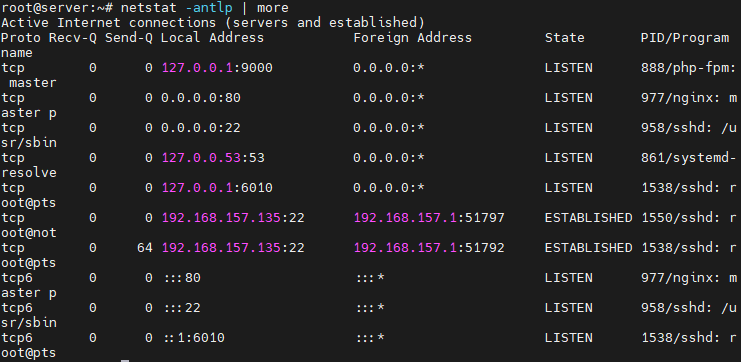Click the 'netstat -antlp | more' command text
Screen dimensions: 741x362
coord(205,8)
